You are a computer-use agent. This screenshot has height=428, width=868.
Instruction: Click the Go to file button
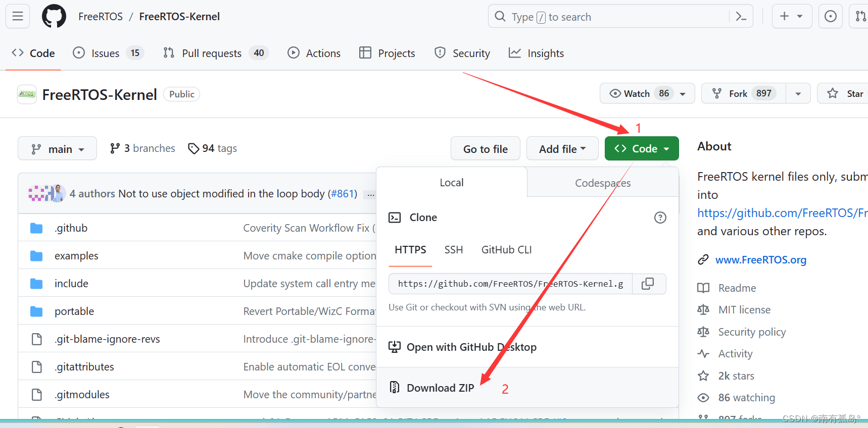(x=486, y=149)
